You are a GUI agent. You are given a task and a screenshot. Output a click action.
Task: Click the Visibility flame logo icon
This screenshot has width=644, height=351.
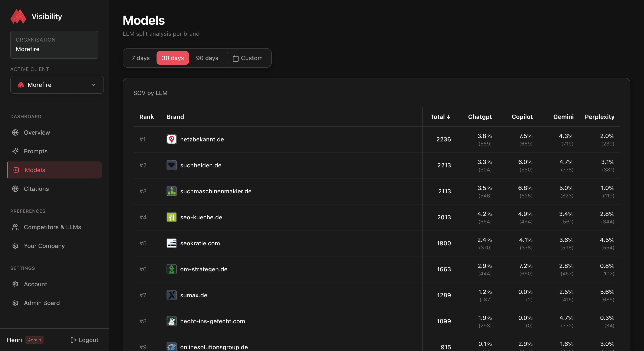coord(18,16)
